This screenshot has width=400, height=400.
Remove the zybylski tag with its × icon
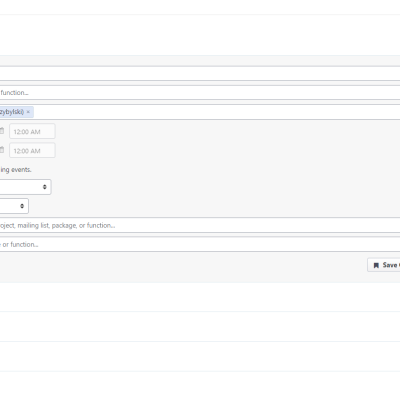click(28, 112)
